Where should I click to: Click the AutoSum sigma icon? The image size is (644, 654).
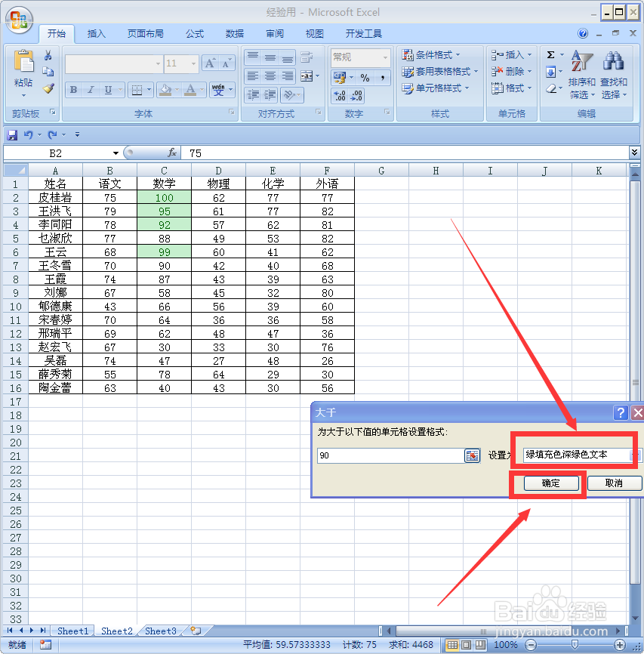tap(550, 55)
